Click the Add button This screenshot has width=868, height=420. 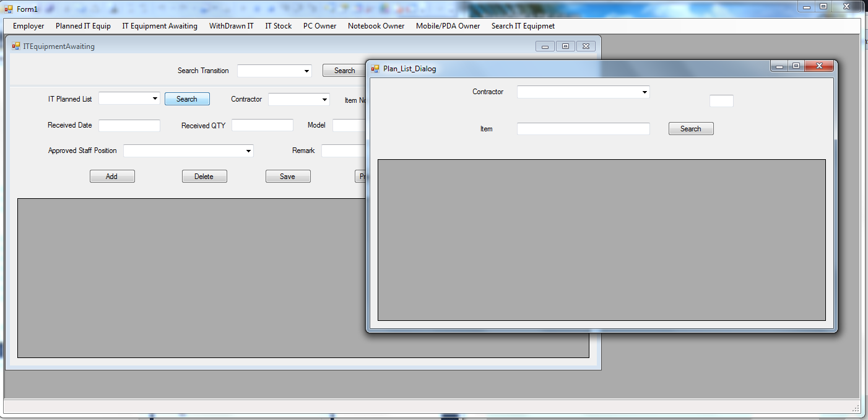tap(112, 177)
